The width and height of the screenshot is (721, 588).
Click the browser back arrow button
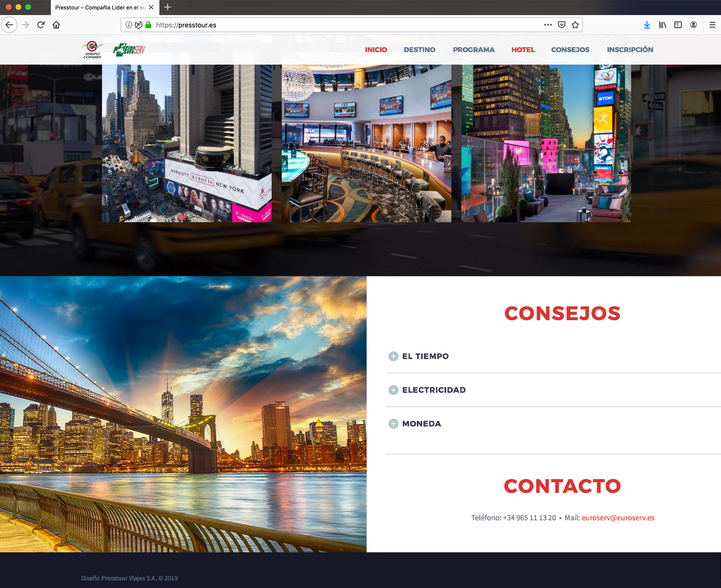[x=9, y=25]
